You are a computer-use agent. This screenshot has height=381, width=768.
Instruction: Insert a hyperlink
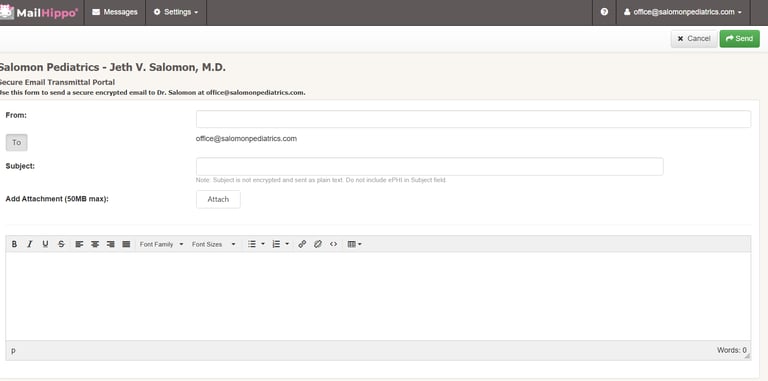tap(302, 244)
